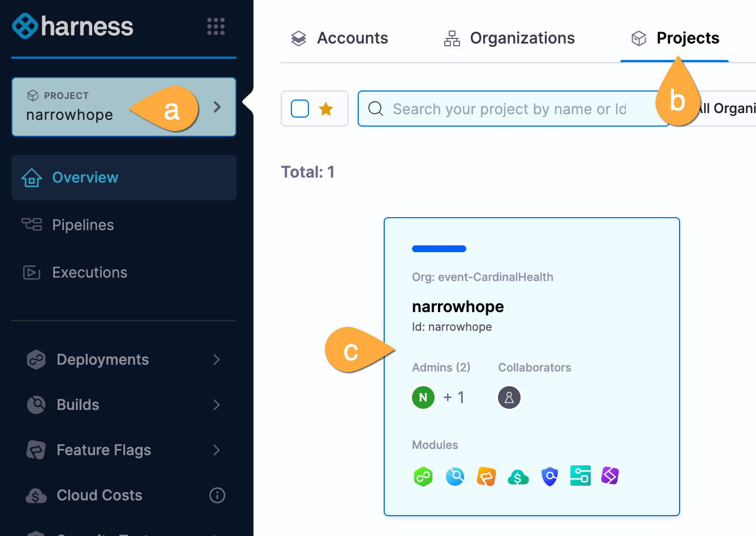The height and width of the screenshot is (536, 756).
Task: Click the 'Total: 1' count text
Action: pyautogui.click(x=308, y=172)
